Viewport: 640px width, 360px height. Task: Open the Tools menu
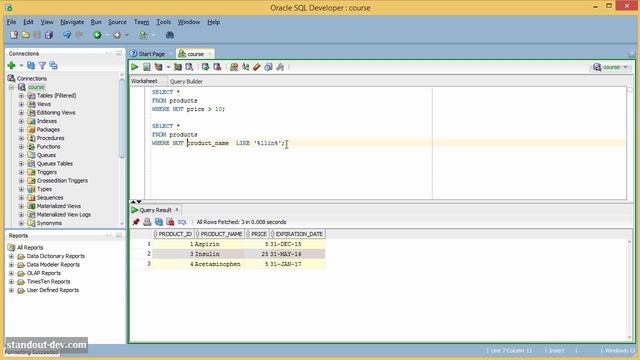164,22
